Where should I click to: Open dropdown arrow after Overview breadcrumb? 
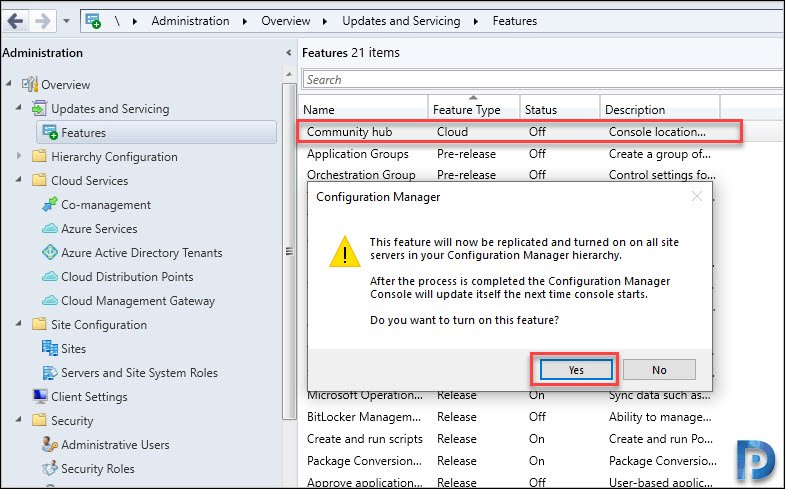(325, 22)
